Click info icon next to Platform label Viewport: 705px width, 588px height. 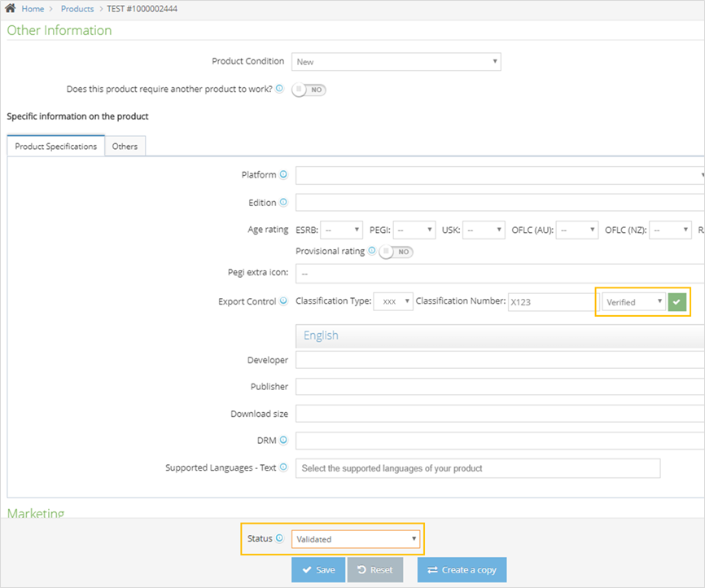click(x=283, y=175)
